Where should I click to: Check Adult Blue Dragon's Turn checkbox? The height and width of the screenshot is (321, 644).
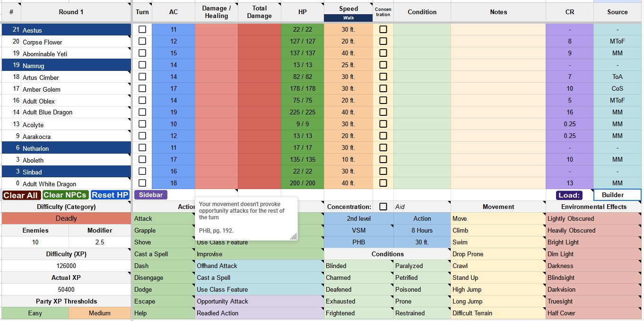[142, 112]
